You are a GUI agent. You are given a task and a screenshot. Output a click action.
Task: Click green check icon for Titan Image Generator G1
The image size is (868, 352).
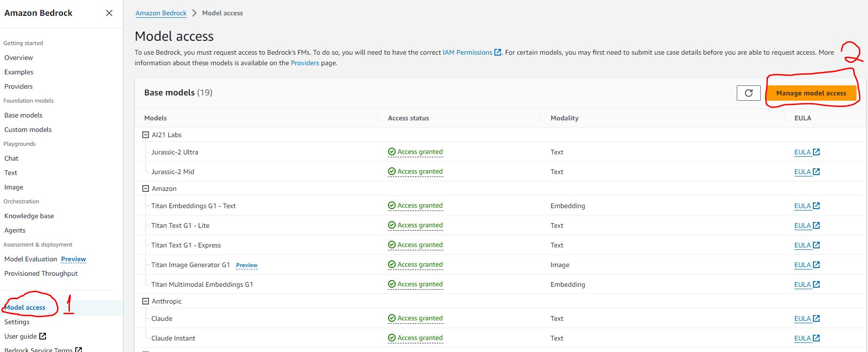coord(392,265)
